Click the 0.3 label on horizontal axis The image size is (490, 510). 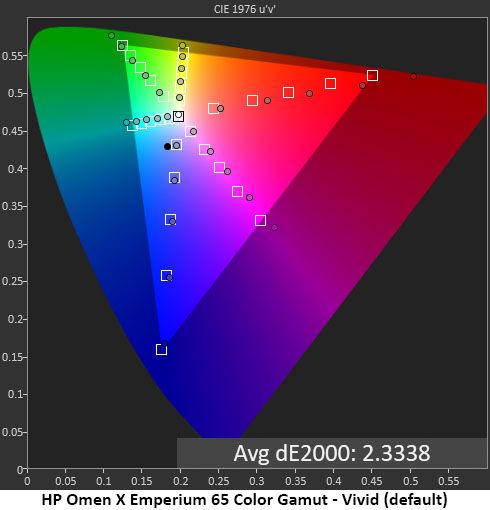(257, 481)
